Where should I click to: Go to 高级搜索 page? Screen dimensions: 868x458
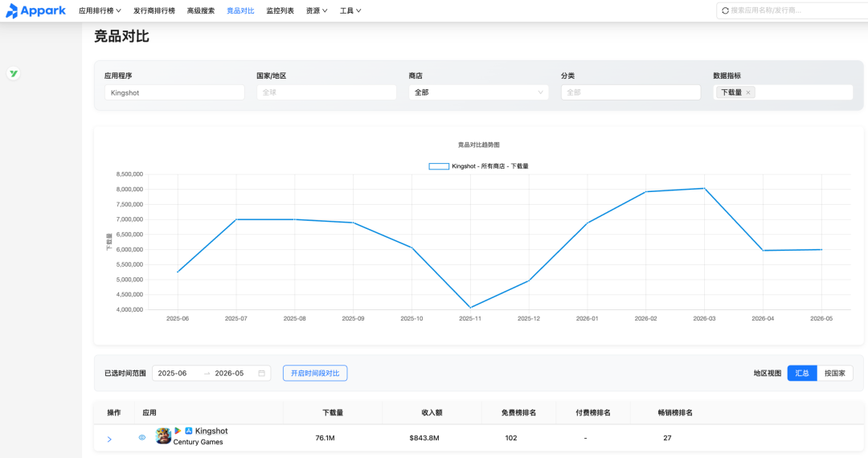click(200, 10)
